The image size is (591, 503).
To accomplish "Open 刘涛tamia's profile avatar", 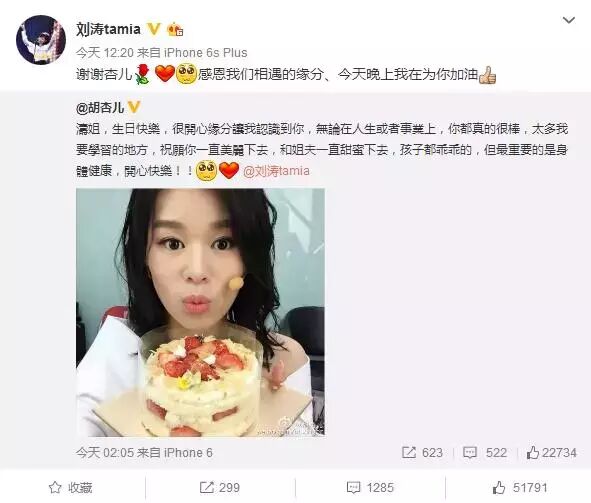I will (x=41, y=40).
